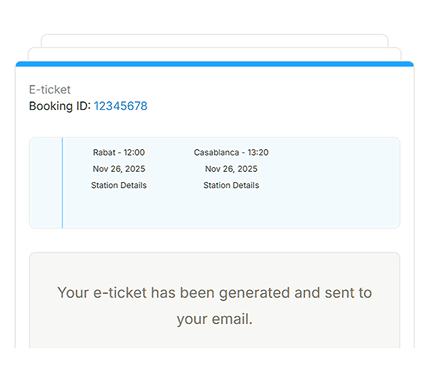
Task: Click the narrow strip left of journey divider
Action: [45, 183]
